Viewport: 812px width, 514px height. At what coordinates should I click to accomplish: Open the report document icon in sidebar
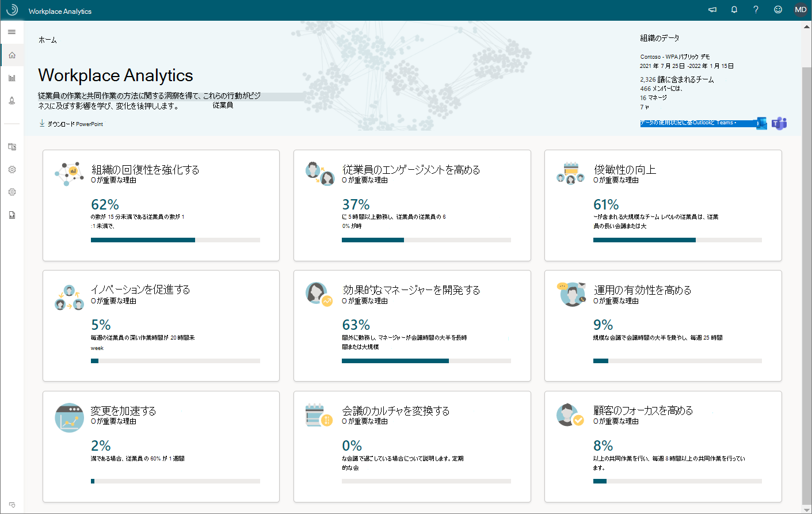(12, 215)
